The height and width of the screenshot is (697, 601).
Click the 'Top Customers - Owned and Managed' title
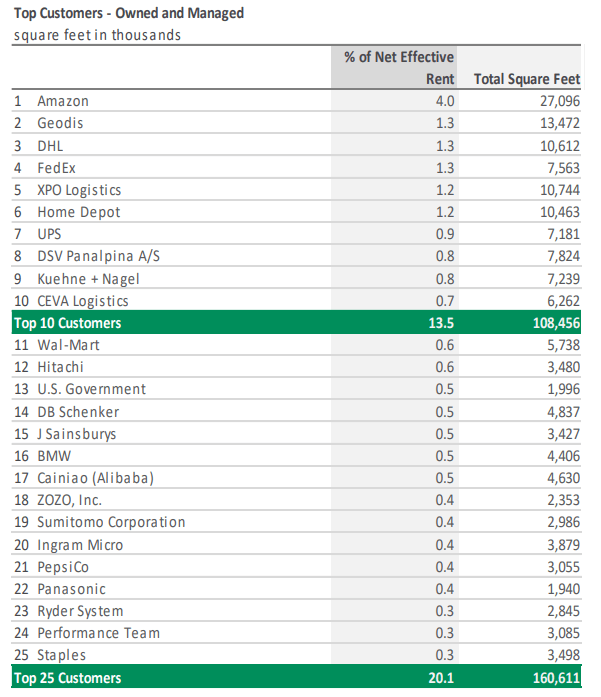pyautogui.click(x=129, y=13)
